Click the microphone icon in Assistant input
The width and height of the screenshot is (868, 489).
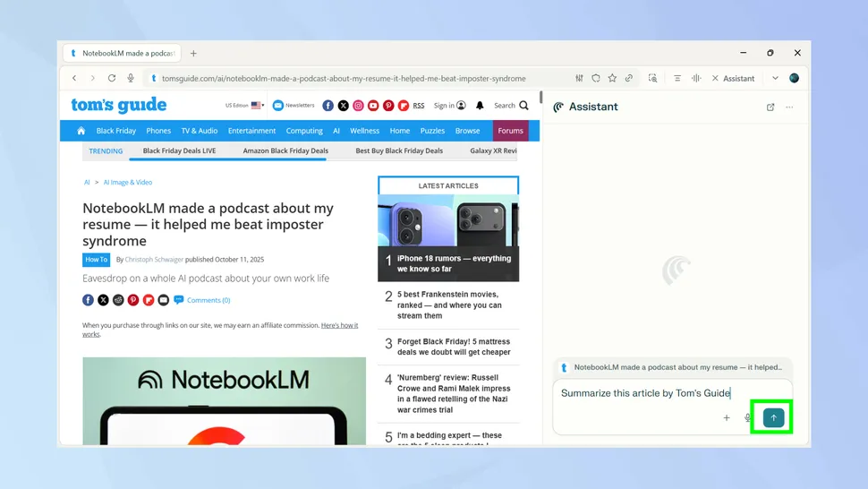[748, 417]
